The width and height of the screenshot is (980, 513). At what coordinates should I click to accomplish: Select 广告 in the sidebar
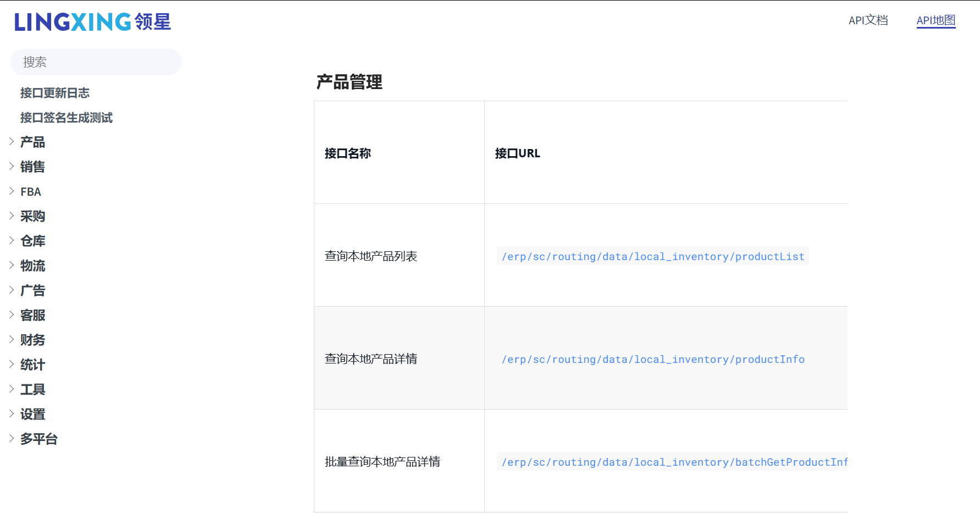32,290
